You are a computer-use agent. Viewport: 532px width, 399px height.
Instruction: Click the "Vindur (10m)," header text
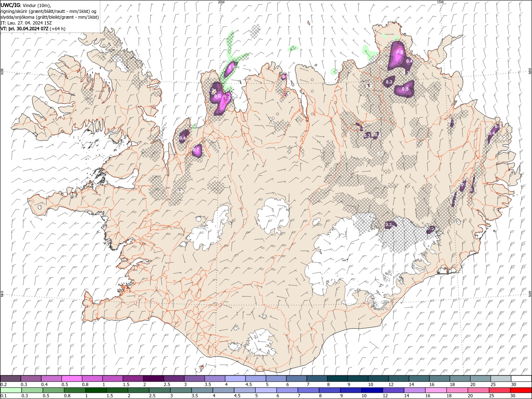(37, 5)
